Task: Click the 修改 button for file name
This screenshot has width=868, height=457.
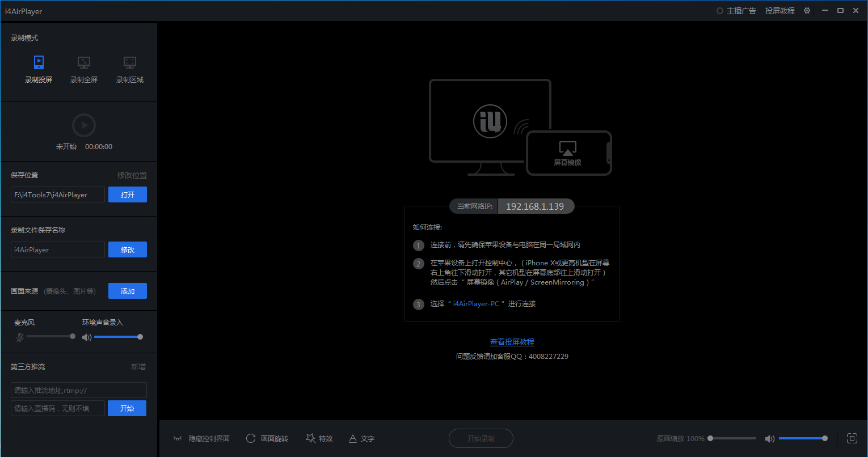Action: (128, 249)
